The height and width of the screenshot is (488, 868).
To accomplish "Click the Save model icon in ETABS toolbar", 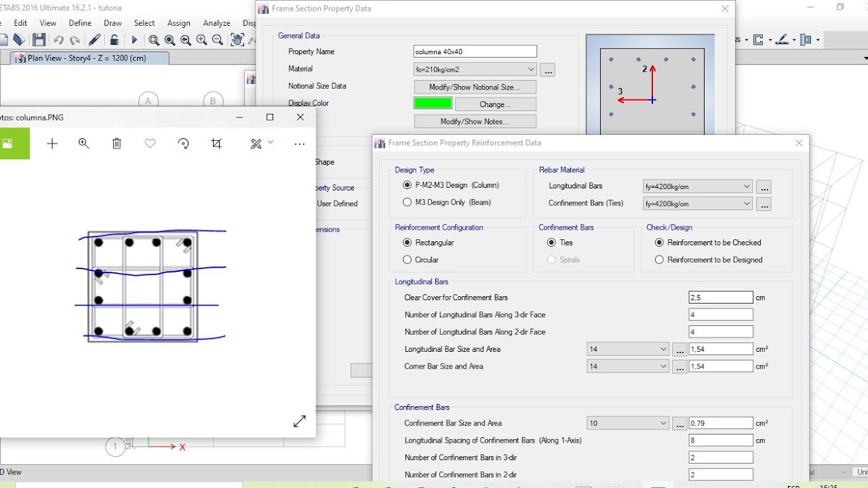I will click(x=39, y=40).
